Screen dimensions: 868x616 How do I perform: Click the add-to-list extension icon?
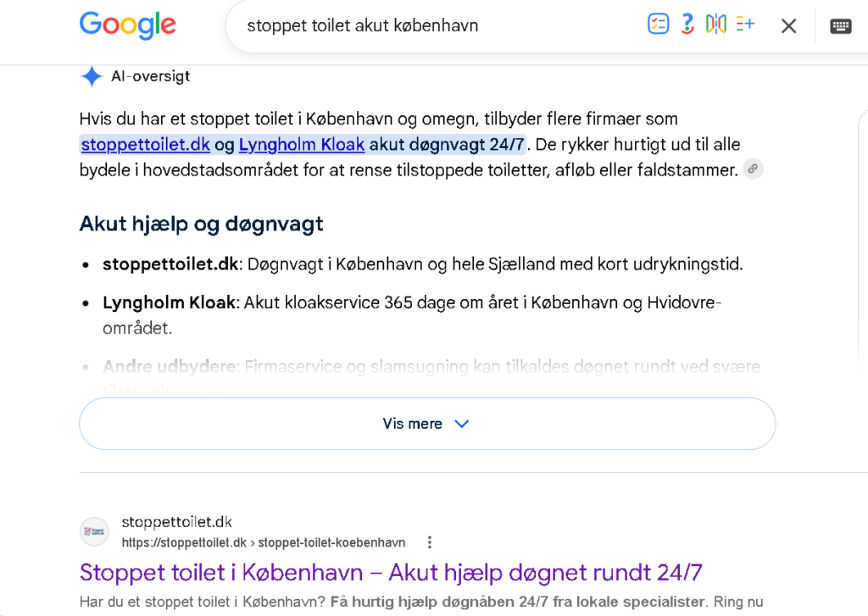tap(745, 24)
